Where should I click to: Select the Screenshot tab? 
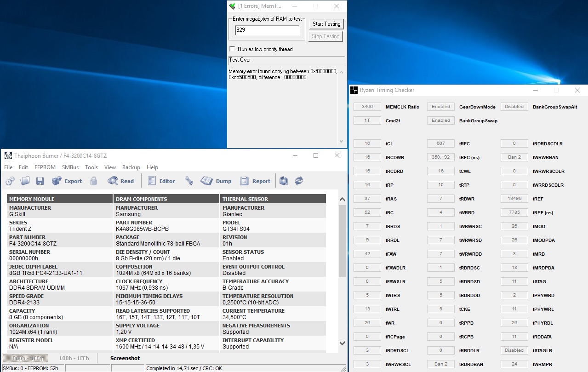125,358
